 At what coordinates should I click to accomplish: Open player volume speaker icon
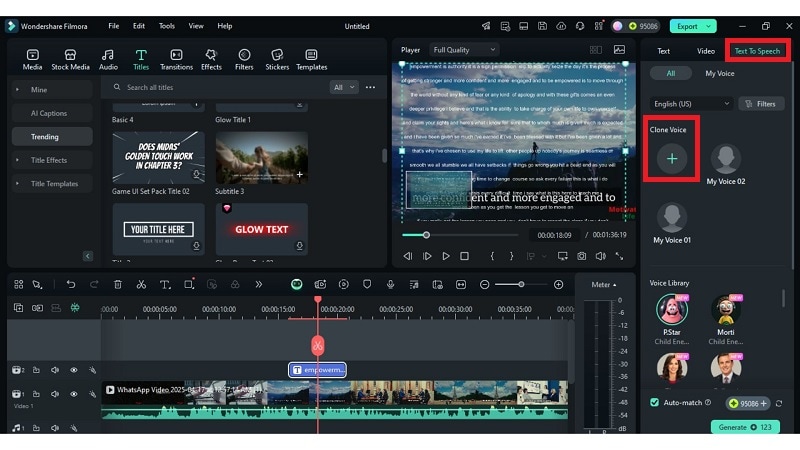click(601, 256)
